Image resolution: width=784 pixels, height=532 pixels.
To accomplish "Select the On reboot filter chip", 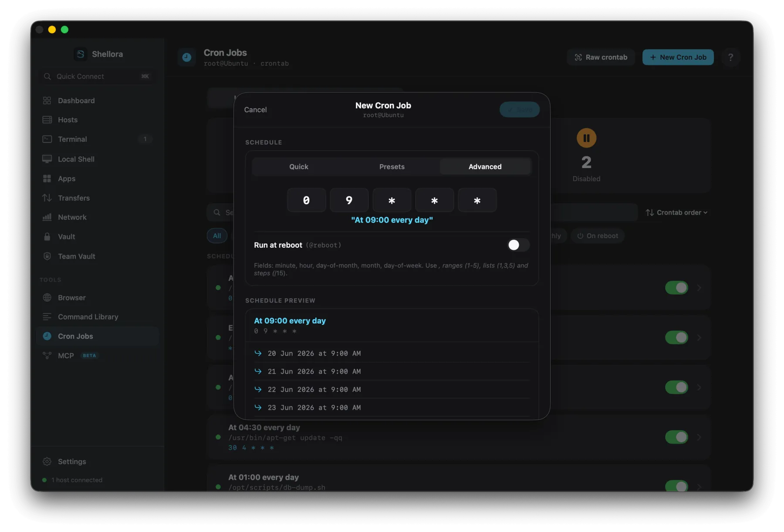I will tap(598, 236).
